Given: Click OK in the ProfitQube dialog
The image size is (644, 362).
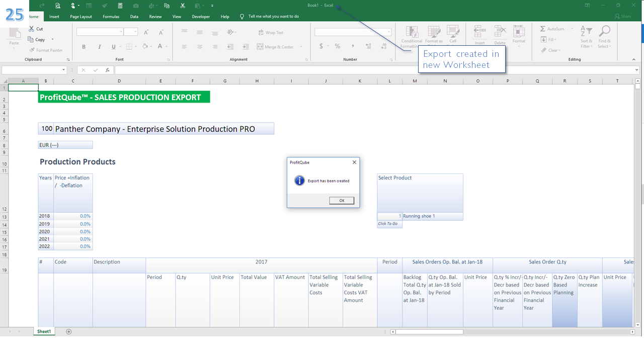Looking at the screenshot, I should coord(342,201).
